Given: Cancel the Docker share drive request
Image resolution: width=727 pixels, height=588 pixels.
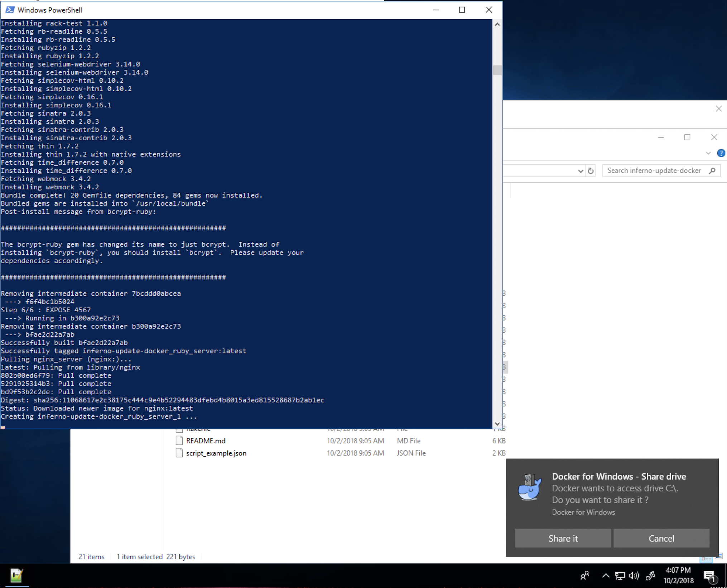Looking at the screenshot, I should 661,538.
